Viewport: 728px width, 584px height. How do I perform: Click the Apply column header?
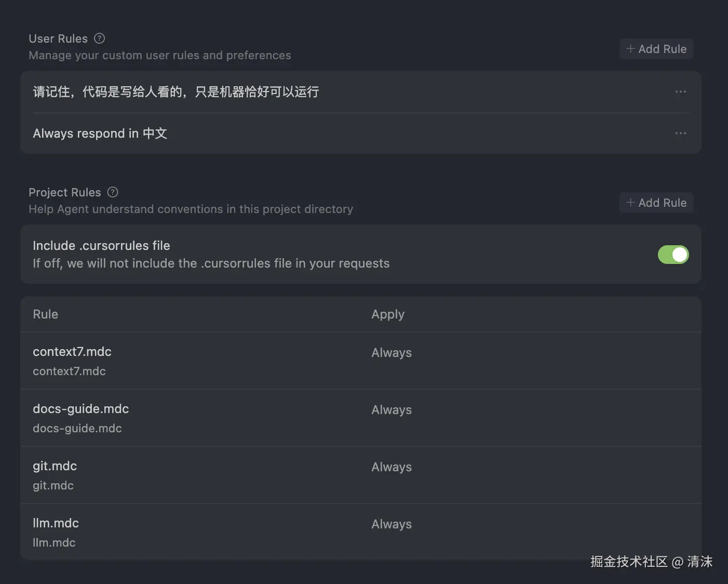click(387, 314)
